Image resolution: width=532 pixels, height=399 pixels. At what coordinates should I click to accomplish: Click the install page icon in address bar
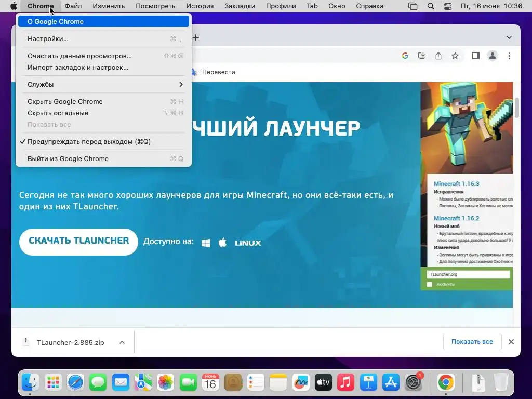click(x=422, y=56)
